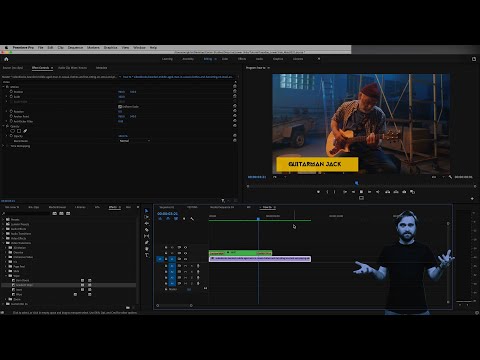Click the Effects panel search field
Screen dimensions: 480x360
(26, 213)
